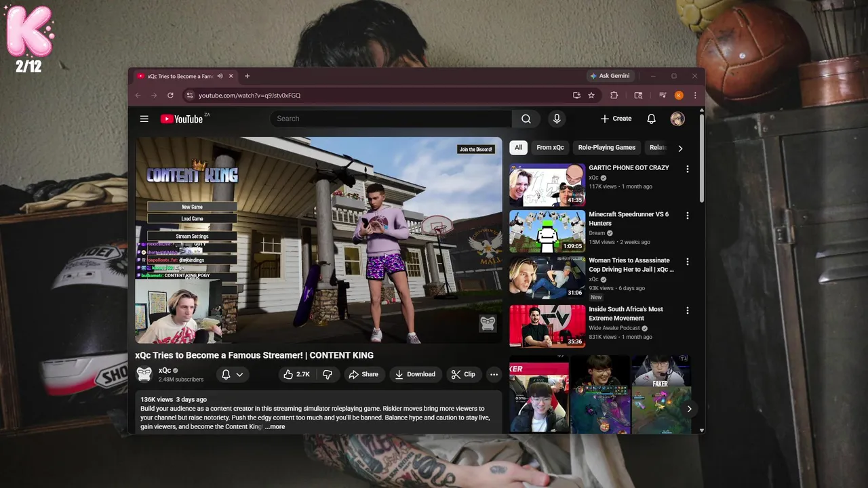Screen dimensions: 868x488
Task: Open the media controls icon in toolbar
Action: tap(663, 96)
